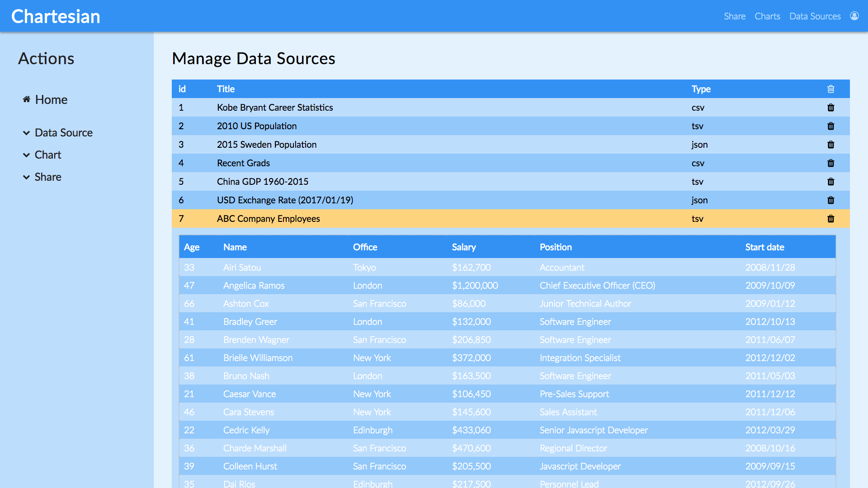Delete USD Exchange Rate data source

tap(830, 200)
